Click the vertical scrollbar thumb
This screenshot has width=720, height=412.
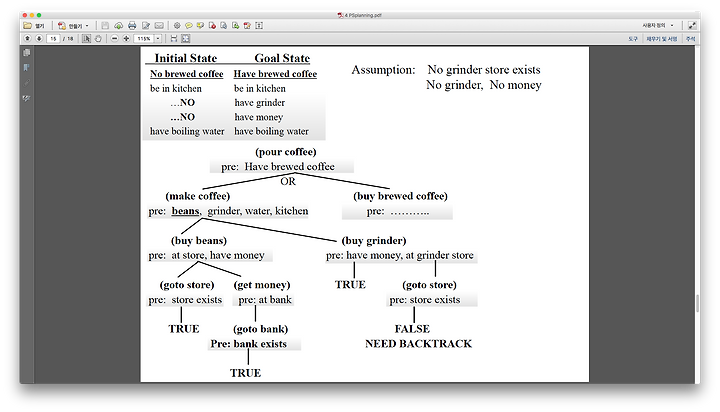click(x=698, y=304)
